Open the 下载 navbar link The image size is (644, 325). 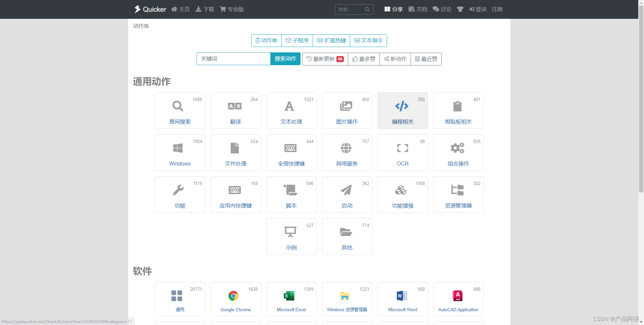click(205, 9)
